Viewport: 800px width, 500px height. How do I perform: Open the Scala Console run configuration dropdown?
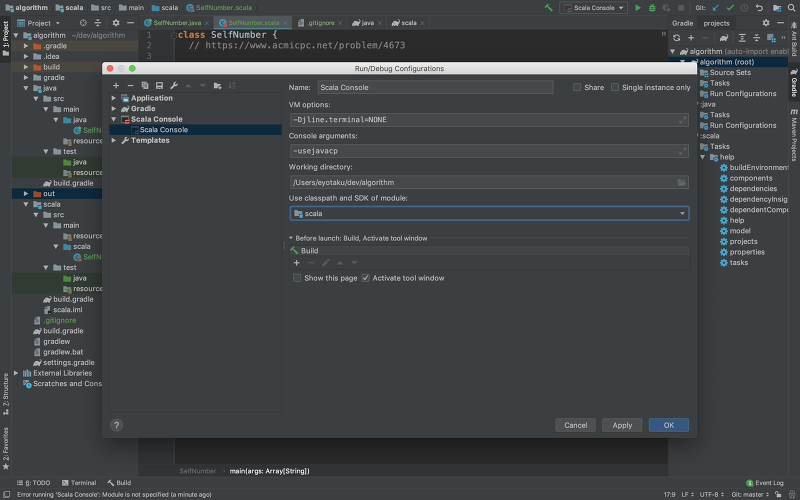click(593, 8)
